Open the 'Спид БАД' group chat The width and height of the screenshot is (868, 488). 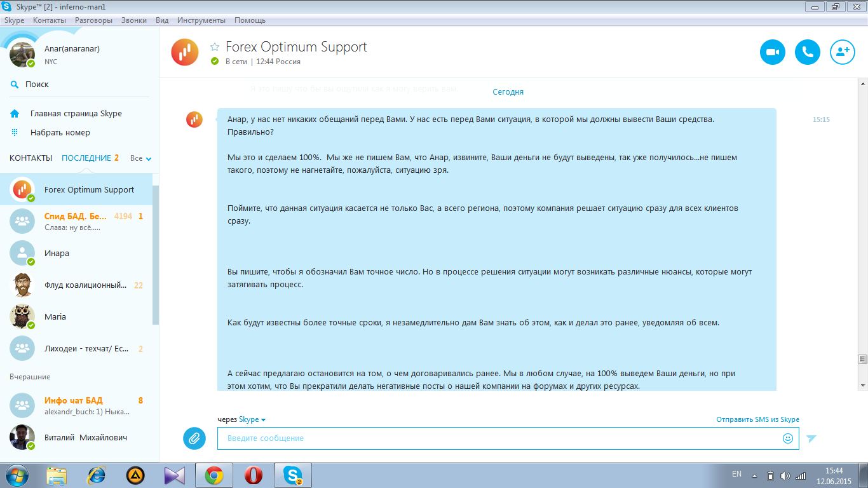(x=76, y=221)
